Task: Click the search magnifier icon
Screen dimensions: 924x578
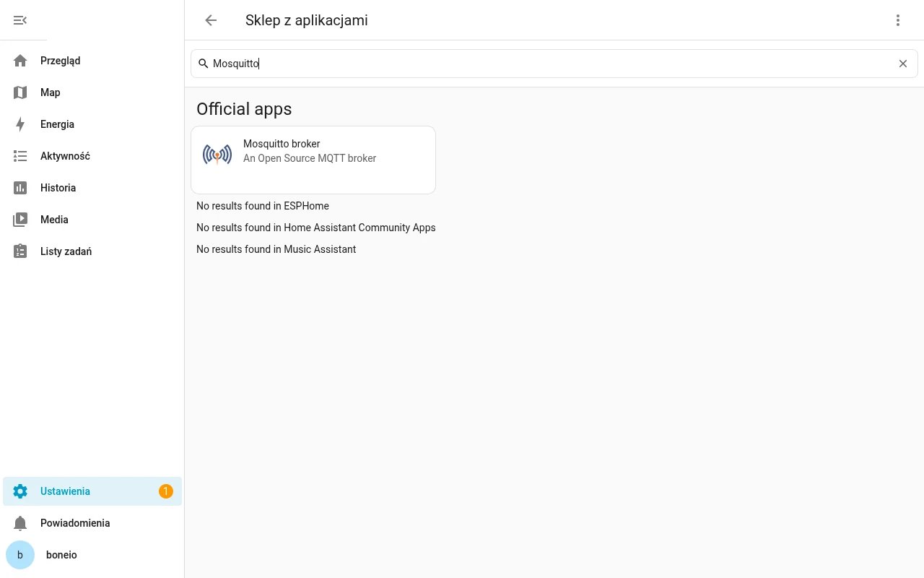Action: point(204,64)
